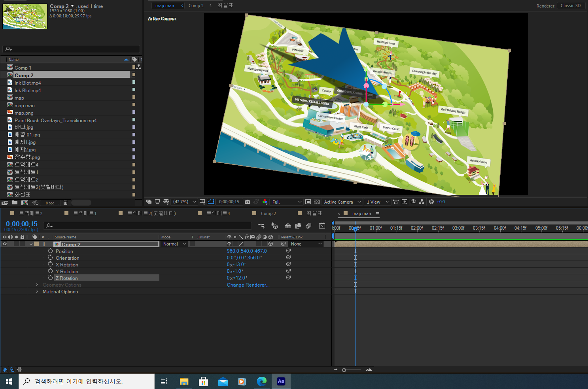Create a new composition from Project panel
The width and height of the screenshot is (588, 389).
coord(25,203)
